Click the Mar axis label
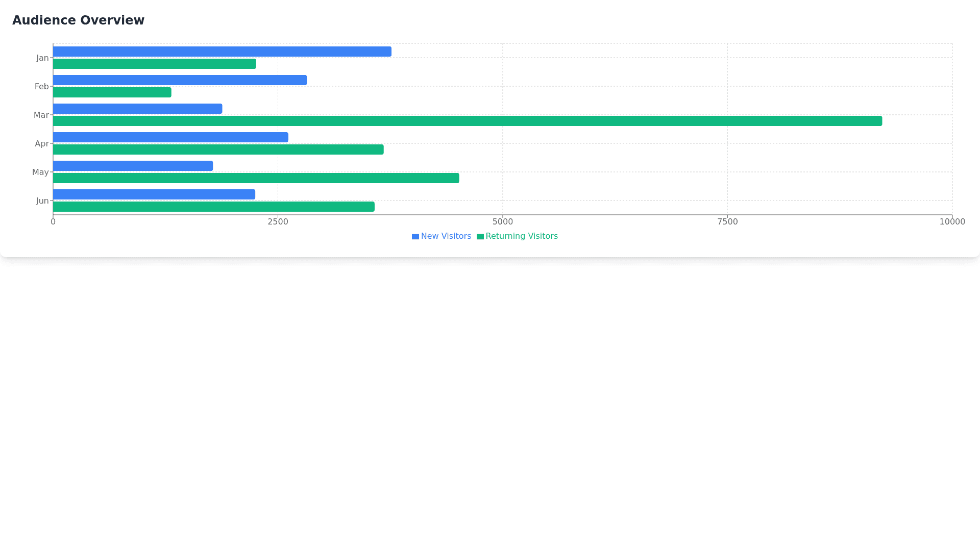The width and height of the screenshot is (980, 551). [41, 115]
